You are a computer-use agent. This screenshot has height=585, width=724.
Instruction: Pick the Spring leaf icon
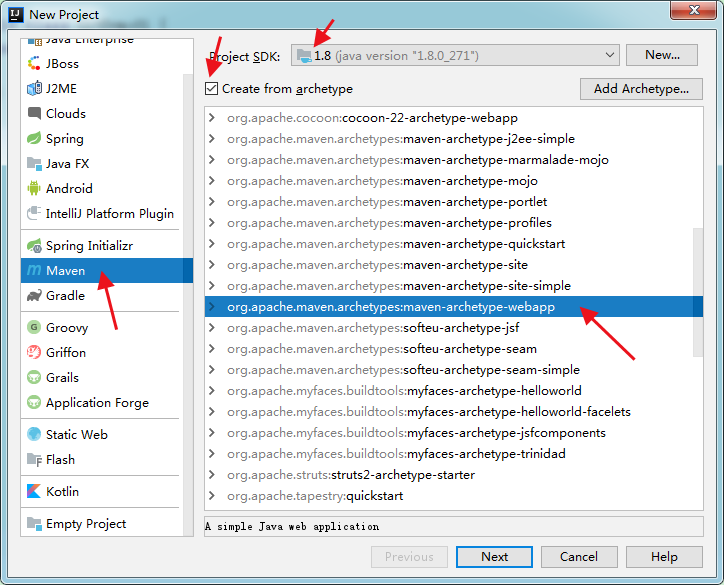[34, 138]
